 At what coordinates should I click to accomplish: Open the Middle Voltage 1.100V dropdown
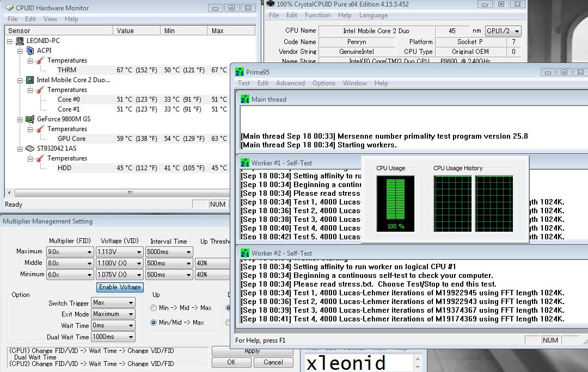pyautogui.click(x=119, y=263)
